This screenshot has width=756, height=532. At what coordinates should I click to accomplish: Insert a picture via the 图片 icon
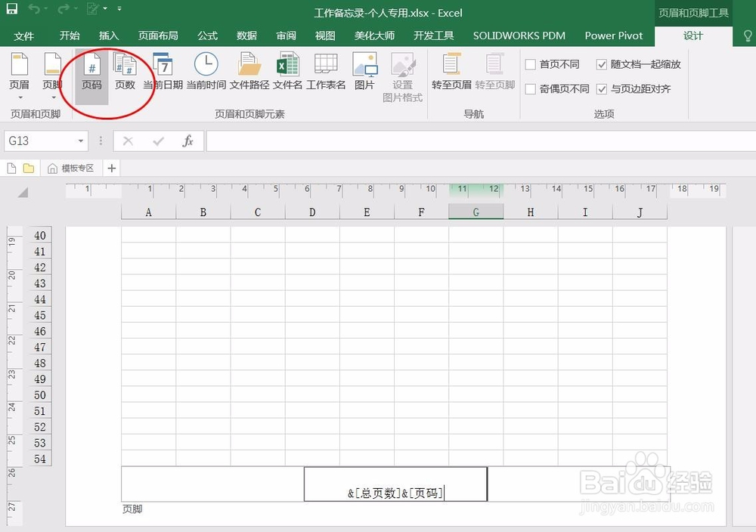coord(364,72)
